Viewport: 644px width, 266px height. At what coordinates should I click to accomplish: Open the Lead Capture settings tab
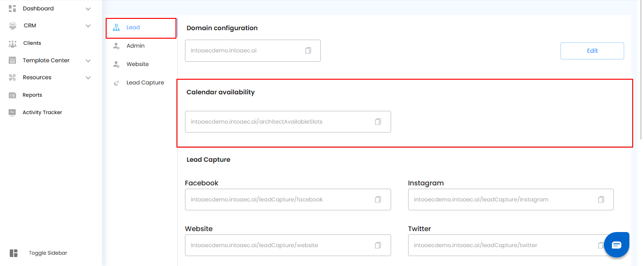[145, 83]
